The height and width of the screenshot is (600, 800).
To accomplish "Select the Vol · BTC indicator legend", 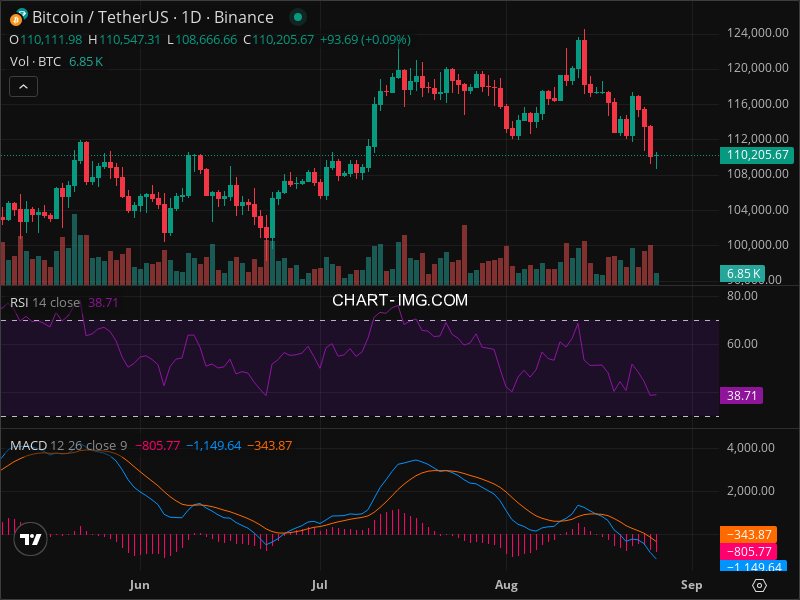I will coord(35,61).
